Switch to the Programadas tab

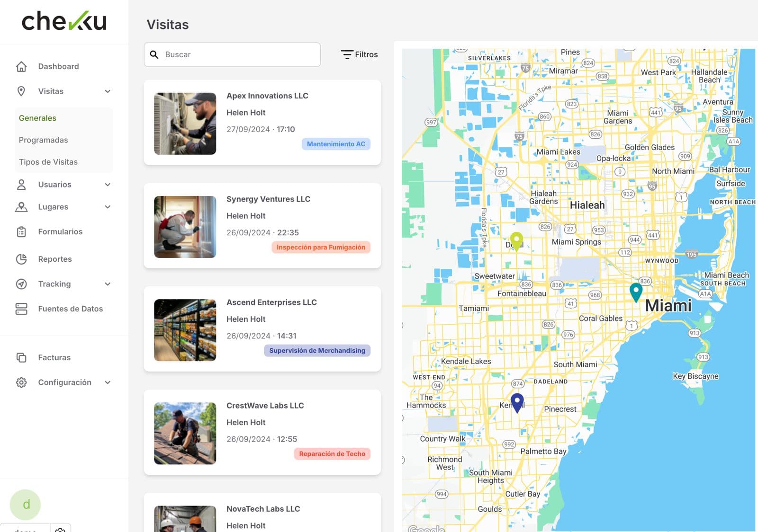[44, 140]
